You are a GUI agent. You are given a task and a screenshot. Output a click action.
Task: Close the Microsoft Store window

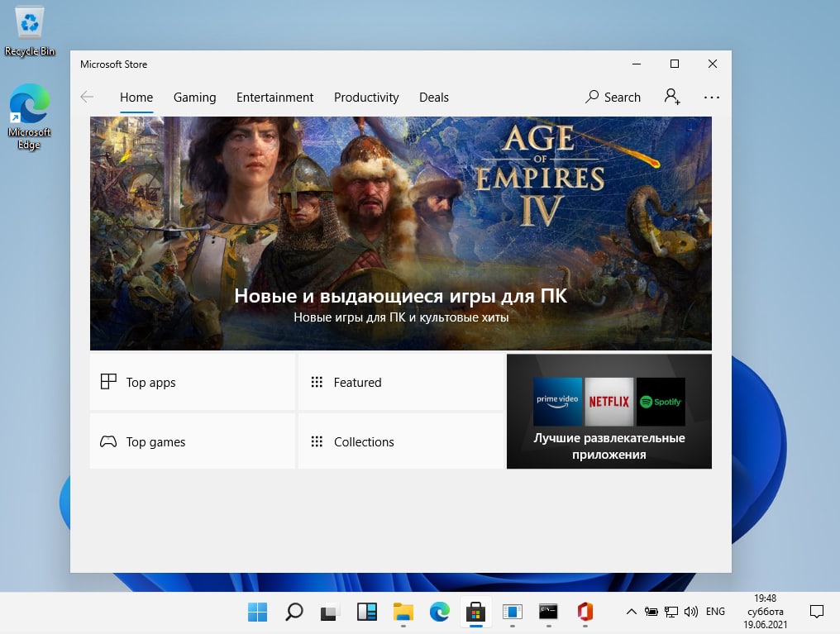coord(713,64)
